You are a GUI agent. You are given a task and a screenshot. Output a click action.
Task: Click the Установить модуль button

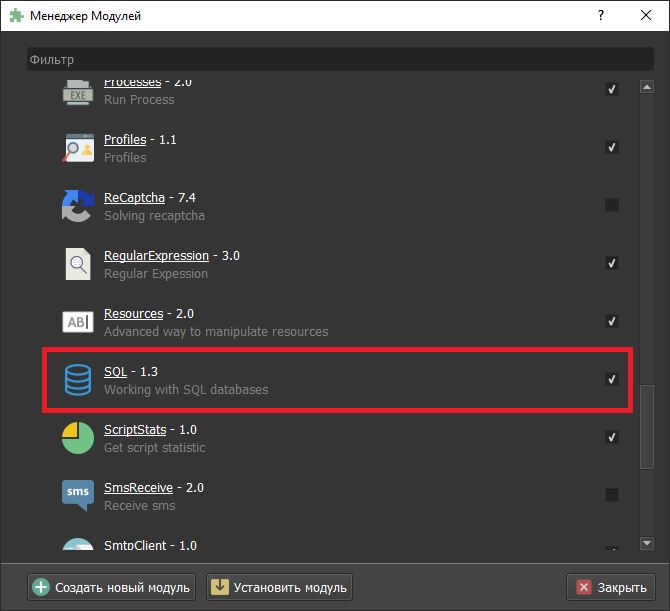tap(279, 587)
